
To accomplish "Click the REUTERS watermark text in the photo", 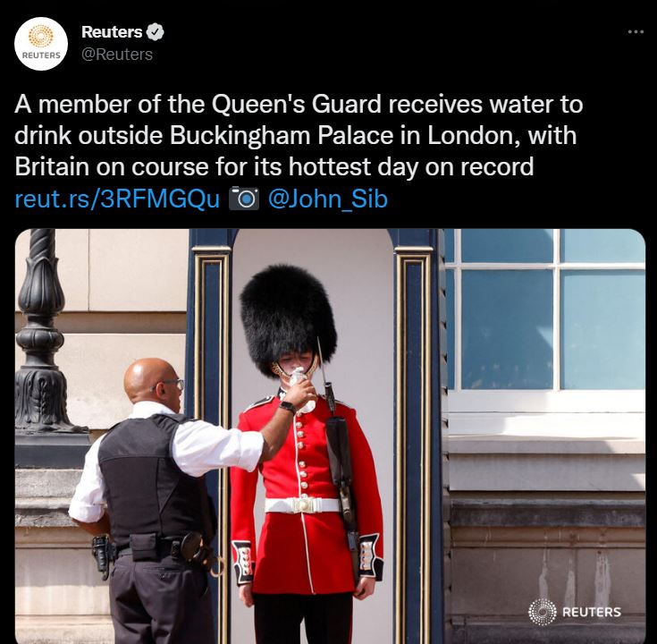I will [x=591, y=612].
